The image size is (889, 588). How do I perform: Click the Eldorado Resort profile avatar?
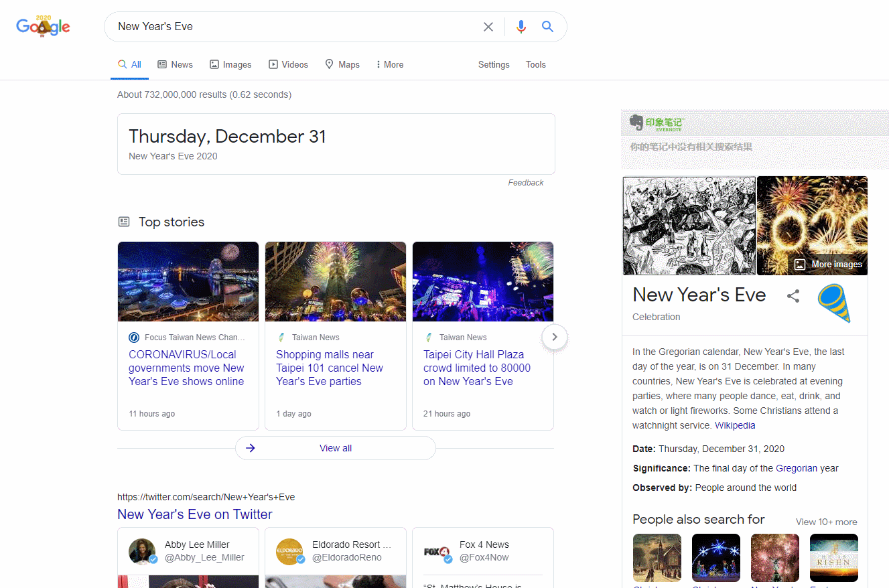point(290,551)
